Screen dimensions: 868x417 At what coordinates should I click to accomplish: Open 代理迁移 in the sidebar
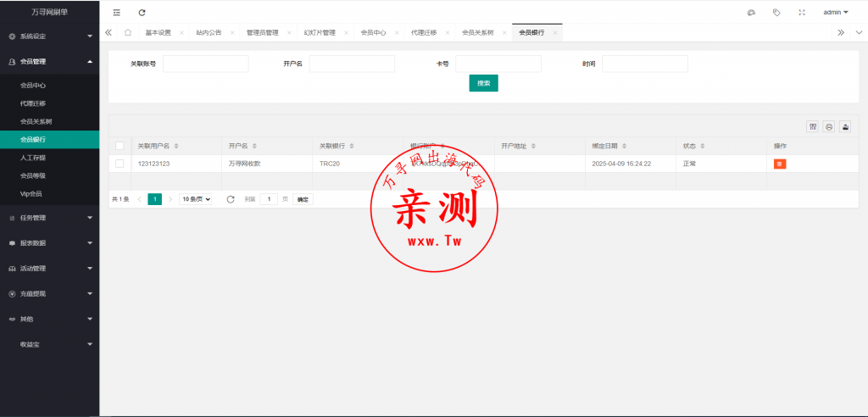coord(50,103)
